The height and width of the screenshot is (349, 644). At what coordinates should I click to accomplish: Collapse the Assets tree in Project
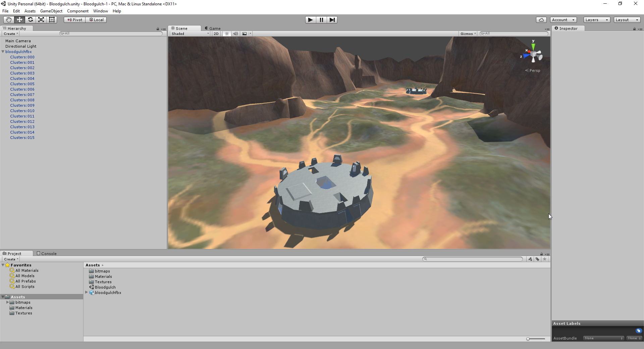point(3,297)
